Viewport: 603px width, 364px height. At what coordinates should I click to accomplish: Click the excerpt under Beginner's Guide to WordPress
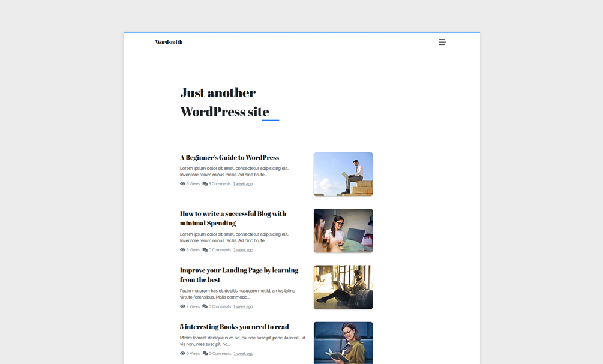click(234, 172)
